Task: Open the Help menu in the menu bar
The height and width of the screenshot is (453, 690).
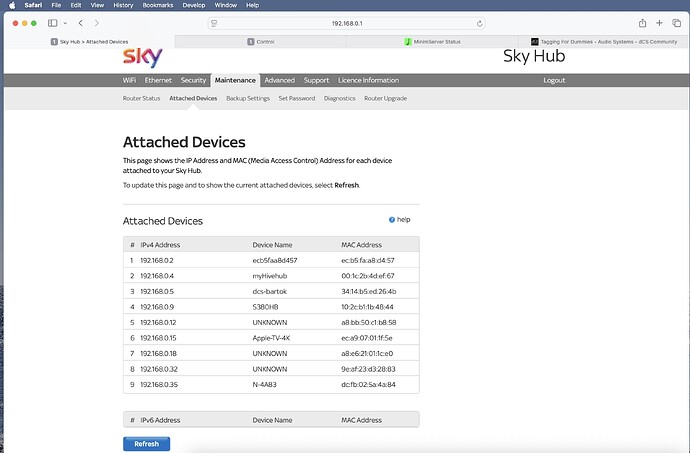Action: point(253,5)
